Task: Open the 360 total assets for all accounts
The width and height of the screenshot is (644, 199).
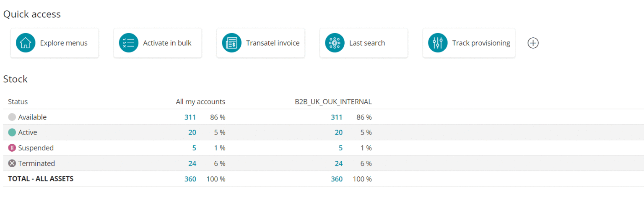Action: tap(190, 179)
